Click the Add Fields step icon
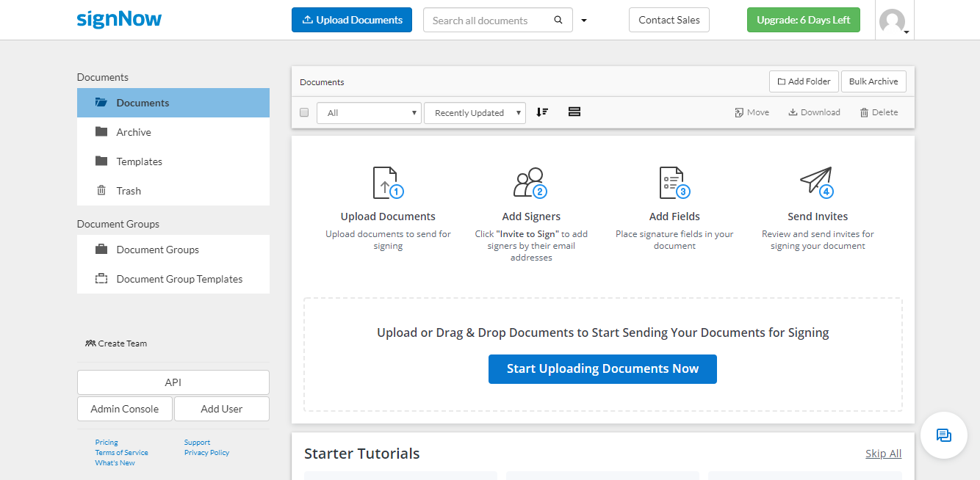 point(674,183)
